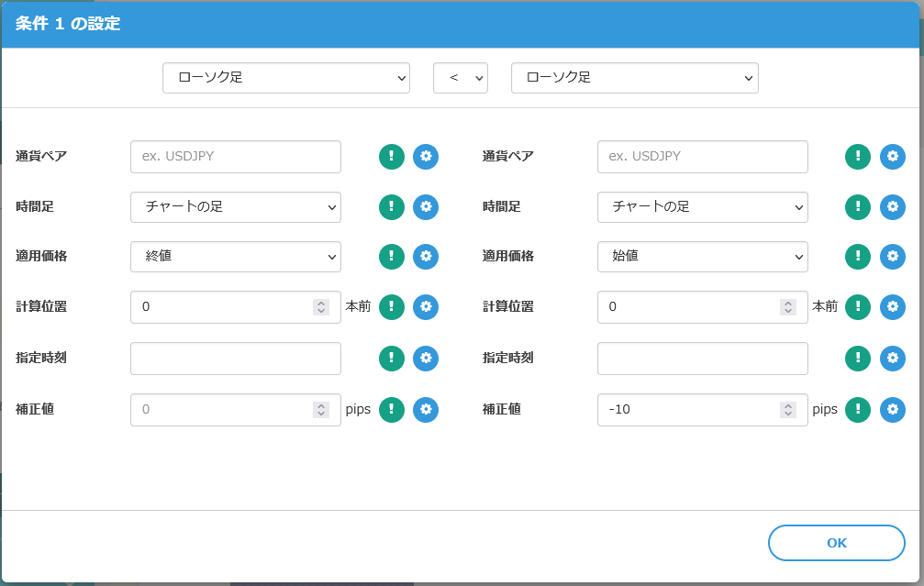Click the green info icon beside right 適用価格
This screenshot has width=924, height=586.
pos(858,257)
